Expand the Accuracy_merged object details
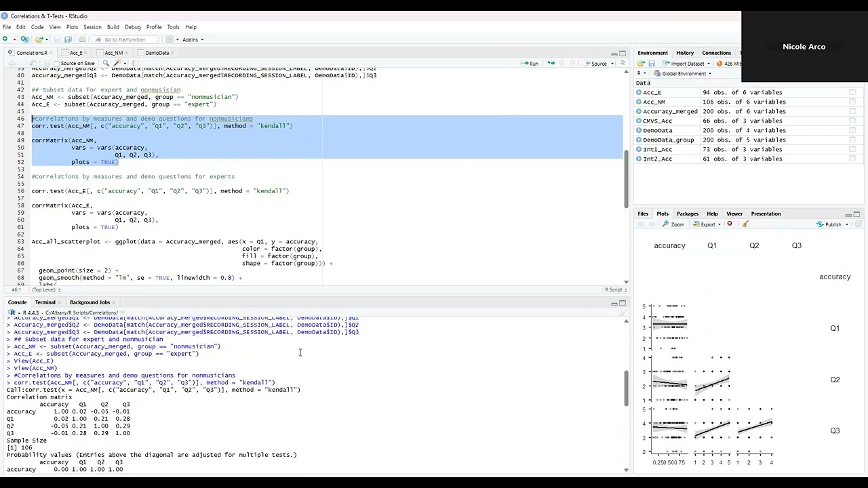Image resolution: width=868 pixels, height=488 pixels. (639, 111)
